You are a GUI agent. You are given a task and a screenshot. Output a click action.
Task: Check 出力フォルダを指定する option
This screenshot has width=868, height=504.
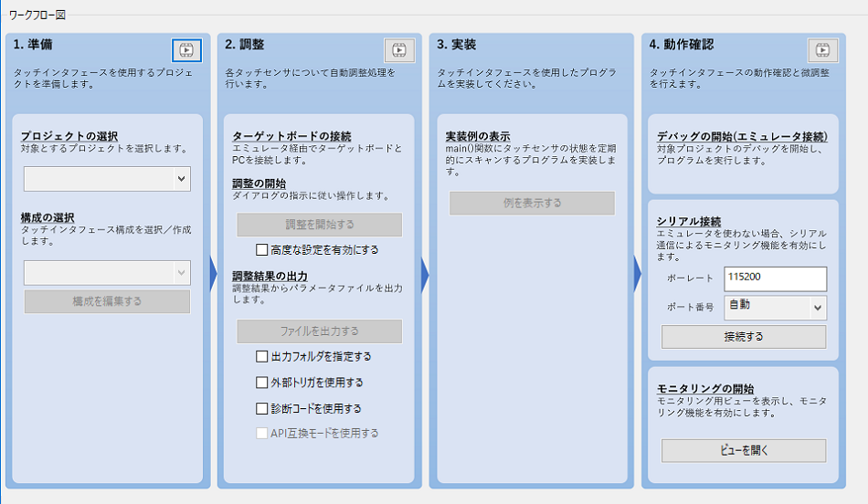[x=263, y=356]
